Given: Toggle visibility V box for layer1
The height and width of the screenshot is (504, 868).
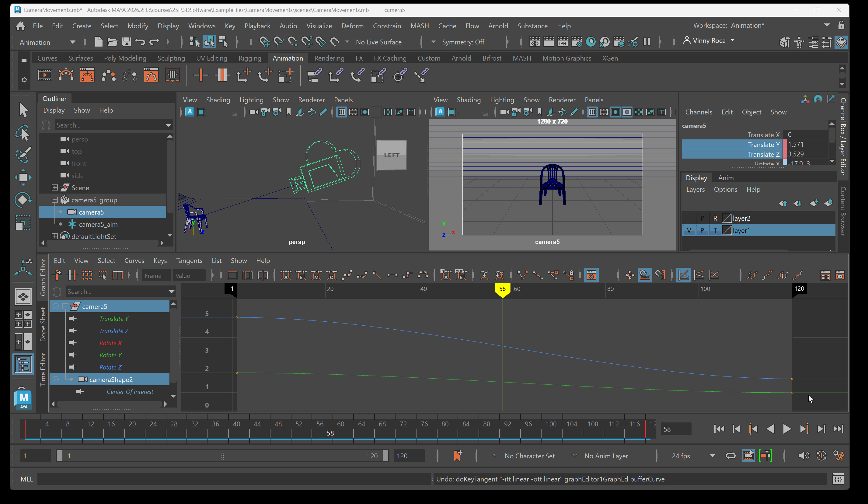Looking at the screenshot, I should point(689,230).
